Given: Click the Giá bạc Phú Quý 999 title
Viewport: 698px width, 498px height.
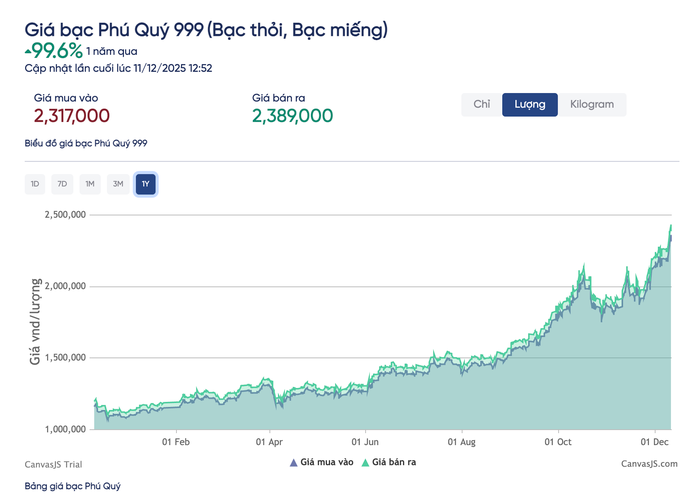Looking at the screenshot, I should coord(205,30).
